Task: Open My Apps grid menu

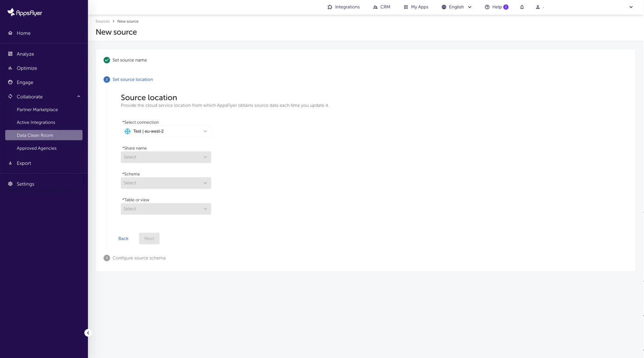Action: coord(416,7)
